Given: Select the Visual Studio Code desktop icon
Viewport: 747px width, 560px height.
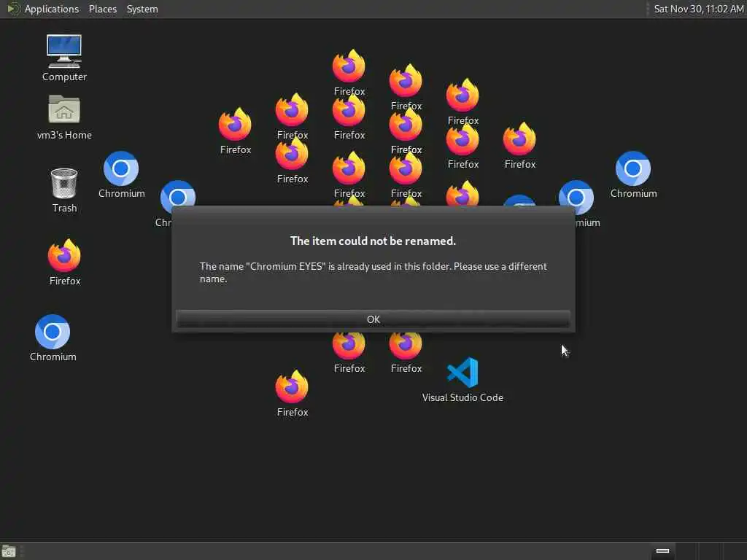Looking at the screenshot, I should point(462,372).
